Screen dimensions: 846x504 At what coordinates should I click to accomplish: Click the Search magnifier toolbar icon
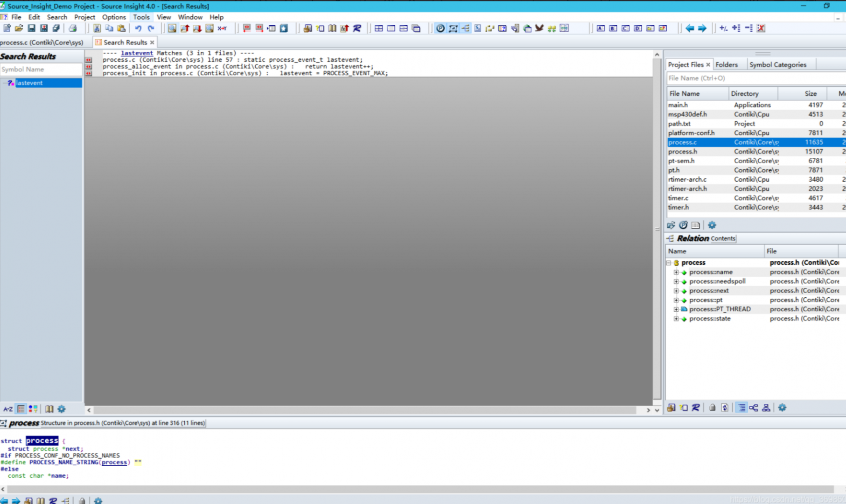coord(172,28)
